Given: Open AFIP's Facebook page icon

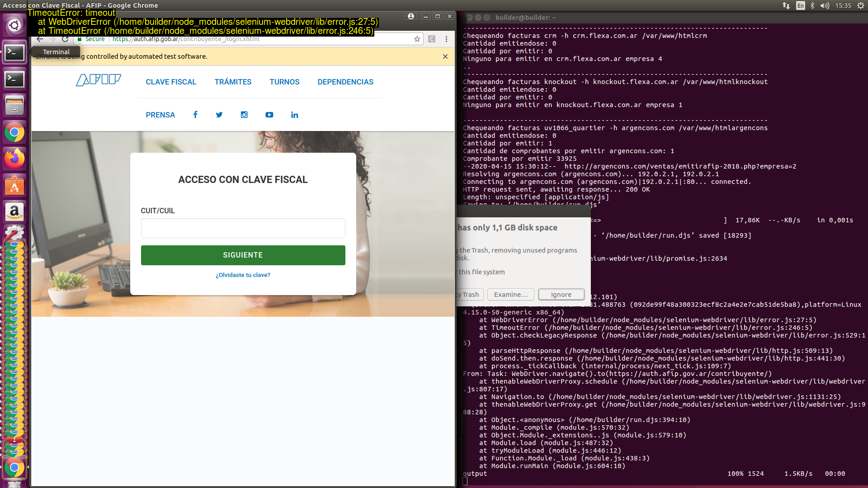Looking at the screenshot, I should click(x=195, y=115).
